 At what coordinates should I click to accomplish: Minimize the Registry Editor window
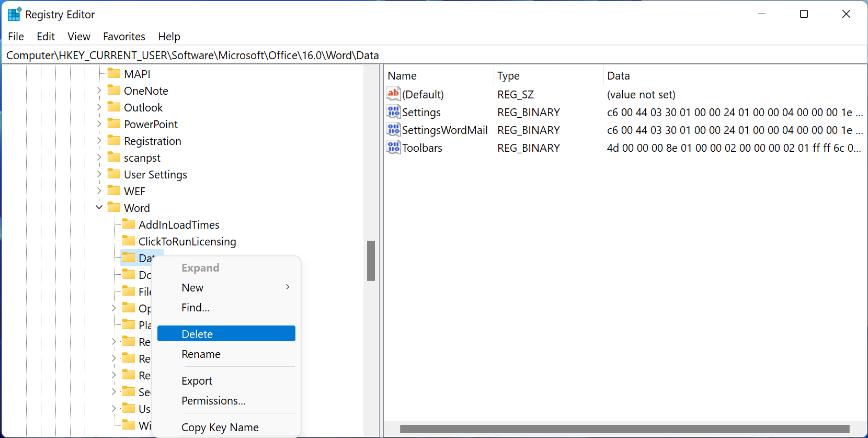762,14
